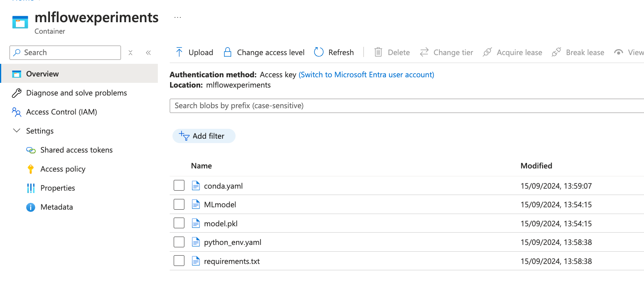
Task: Open the MLmodel blob file
Action: (x=220, y=205)
